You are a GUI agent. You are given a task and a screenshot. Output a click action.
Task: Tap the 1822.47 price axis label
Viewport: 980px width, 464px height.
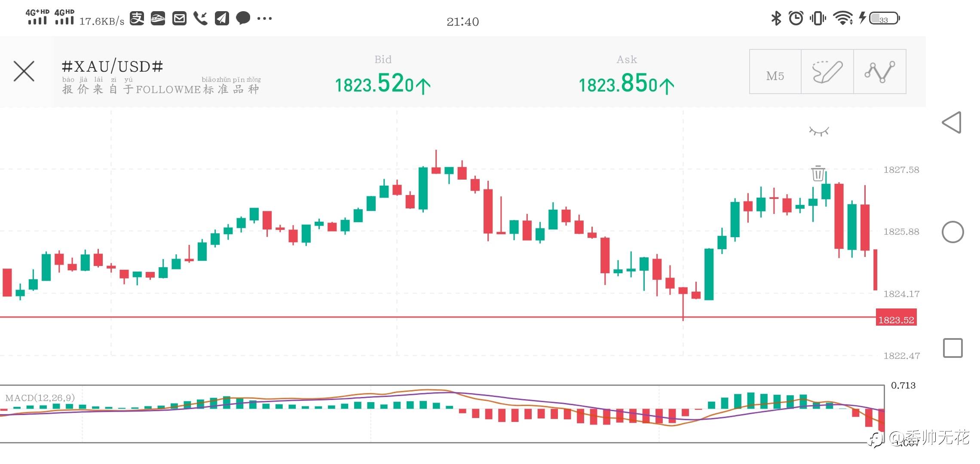pyautogui.click(x=901, y=356)
